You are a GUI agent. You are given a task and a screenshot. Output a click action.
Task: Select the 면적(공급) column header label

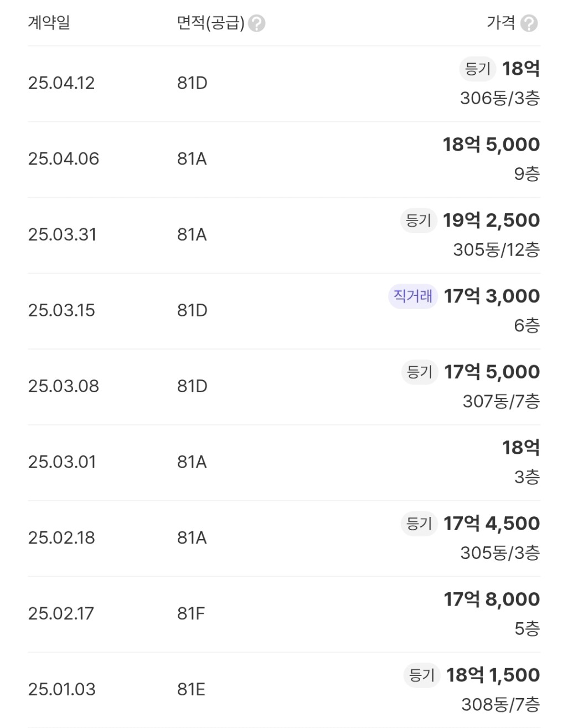click(x=210, y=23)
